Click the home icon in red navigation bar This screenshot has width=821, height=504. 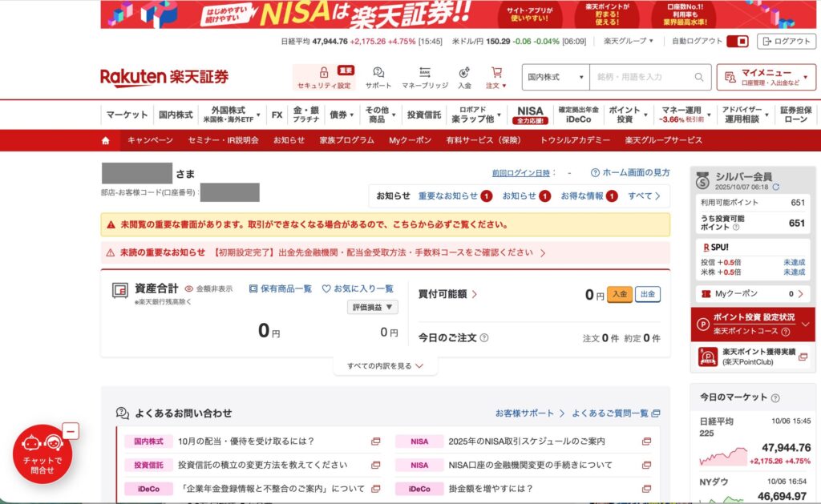(x=106, y=140)
